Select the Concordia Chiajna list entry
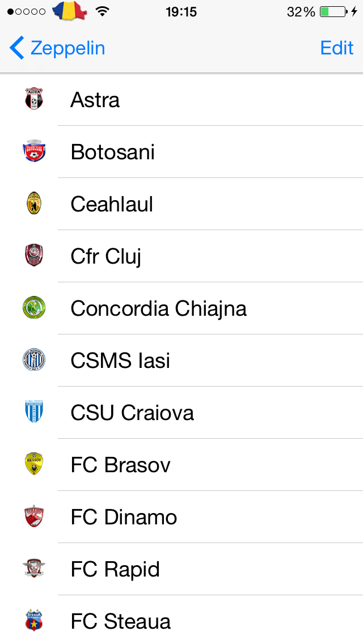 [x=181, y=308]
